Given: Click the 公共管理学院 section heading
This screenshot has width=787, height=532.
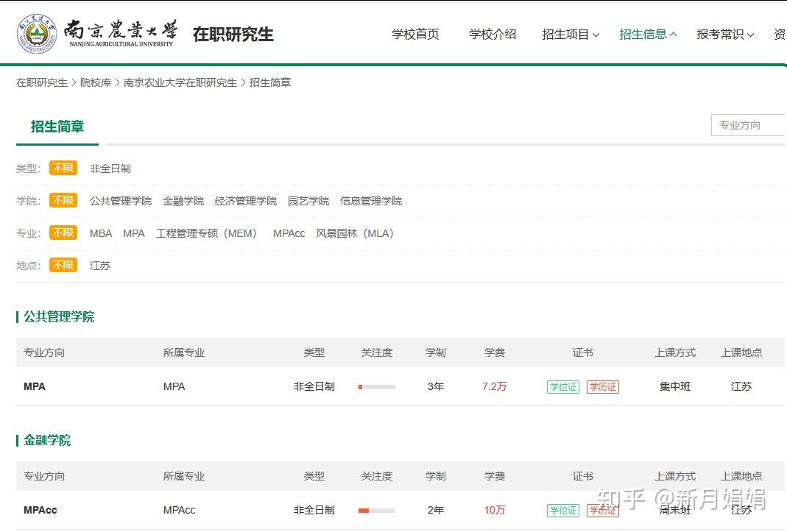Looking at the screenshot, I should (x=59, y=316).
